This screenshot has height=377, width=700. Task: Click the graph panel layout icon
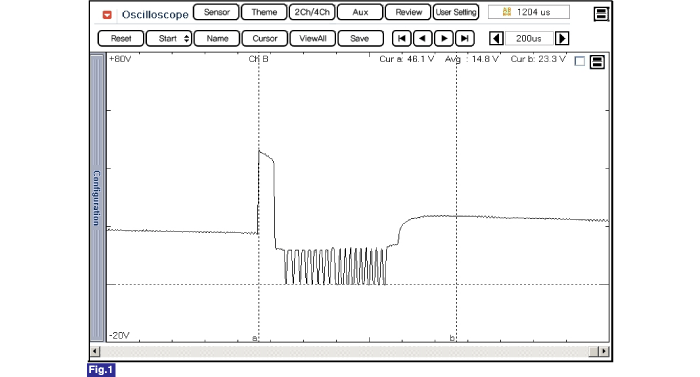tap(597, 62)
